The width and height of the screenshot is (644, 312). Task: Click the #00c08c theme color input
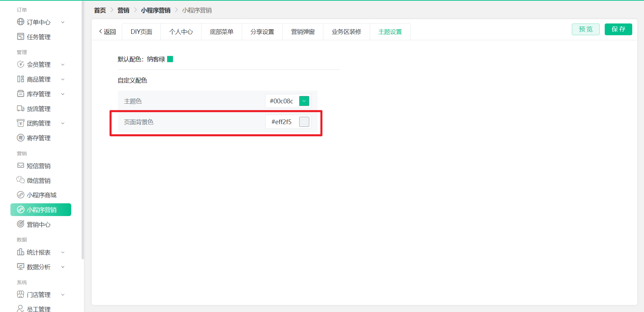click(x=281, y=101)
